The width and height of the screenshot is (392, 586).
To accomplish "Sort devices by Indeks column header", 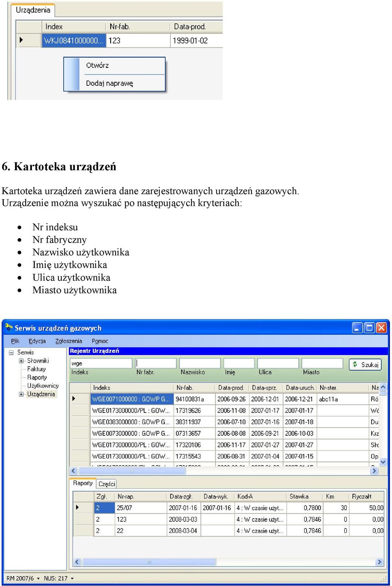I will click(x=132, y=388).
